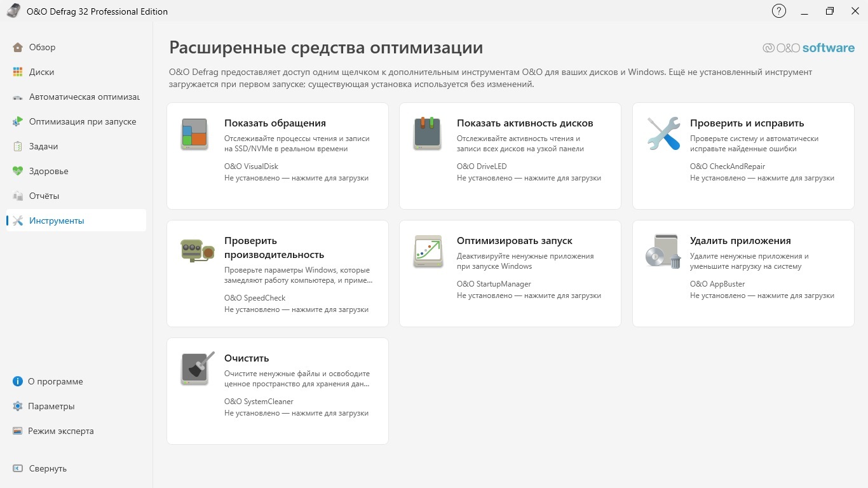Click the StartupManager chart icon

[x=428, y=251]
